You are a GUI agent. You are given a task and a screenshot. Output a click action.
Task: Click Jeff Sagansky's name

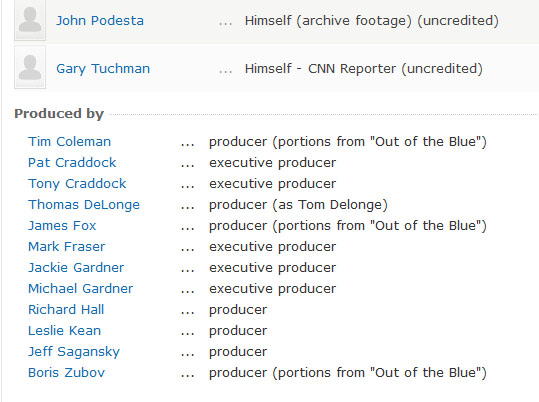tap(74, 352)
